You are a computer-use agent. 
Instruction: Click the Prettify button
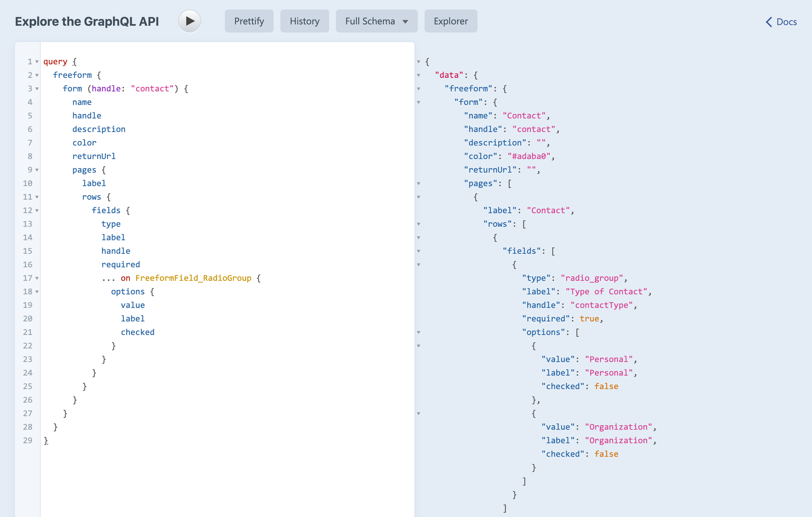[249, 21]
